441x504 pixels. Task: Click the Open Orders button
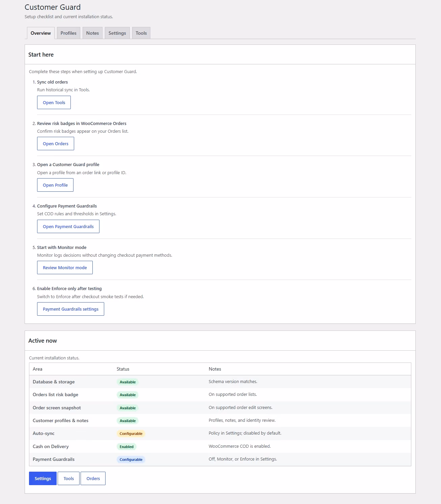[56, 144]
